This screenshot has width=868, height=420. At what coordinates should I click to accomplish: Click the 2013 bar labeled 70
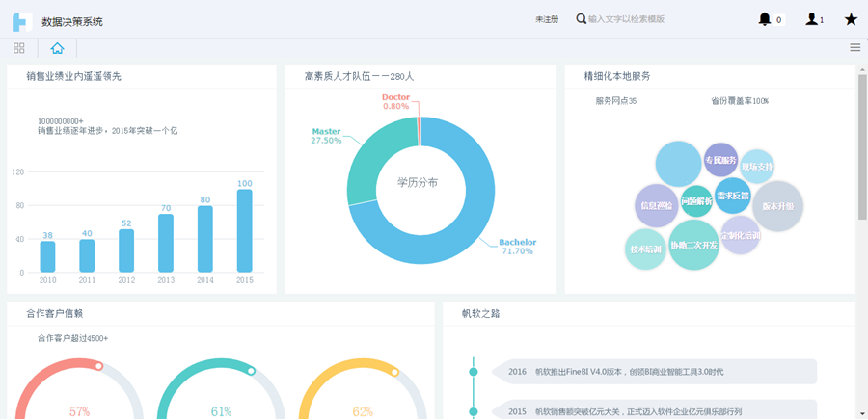click(166, 243)
